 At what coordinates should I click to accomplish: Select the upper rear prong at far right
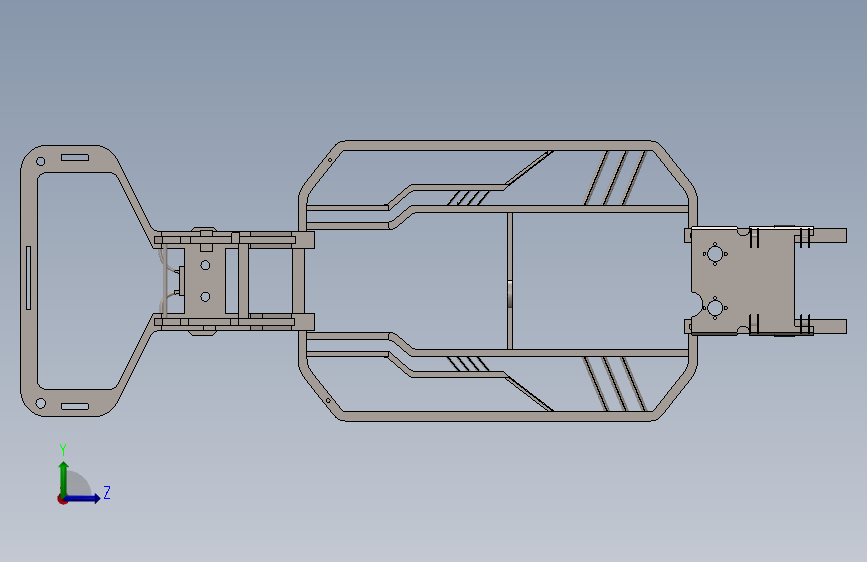coord(829,236)
